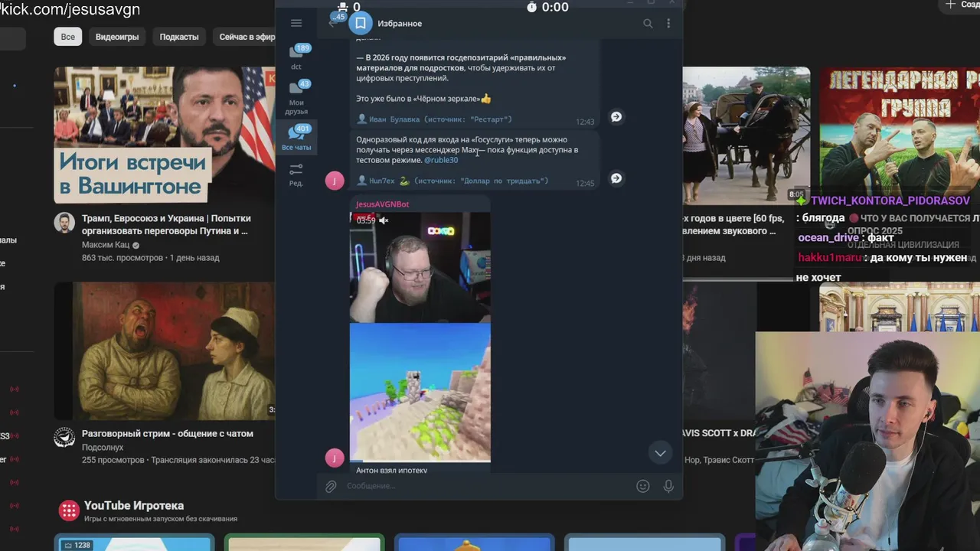Screen dimensions: 980x551
Task: Open the Трамп, Евросоюз и Украина video title
Action: 166,224
